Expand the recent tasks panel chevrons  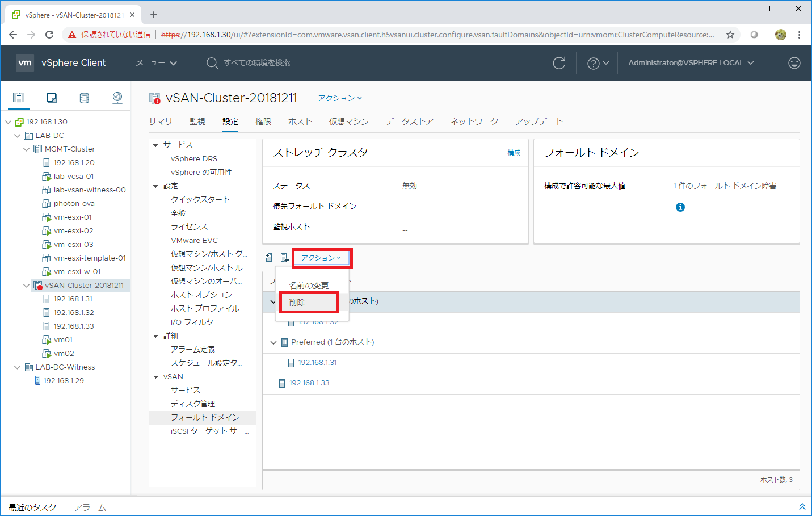click(x=802, y=506)
